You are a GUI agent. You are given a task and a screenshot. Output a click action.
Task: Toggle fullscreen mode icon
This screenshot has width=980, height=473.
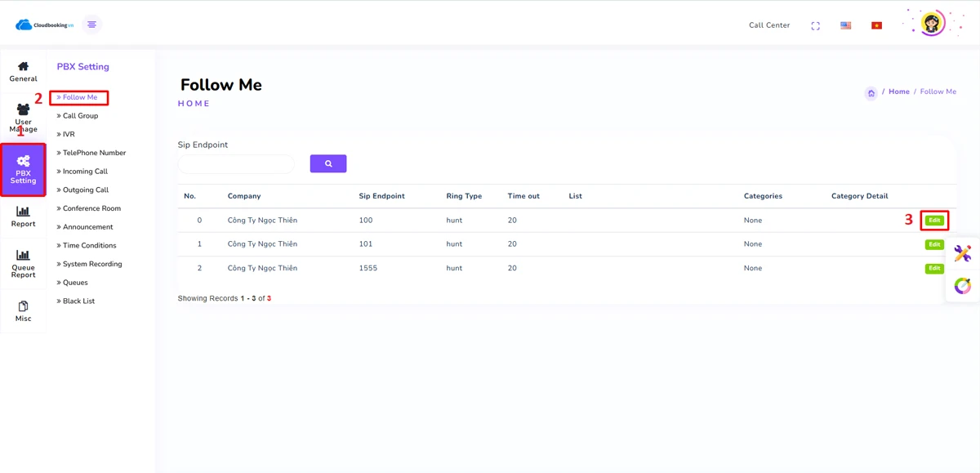[815, 25]
